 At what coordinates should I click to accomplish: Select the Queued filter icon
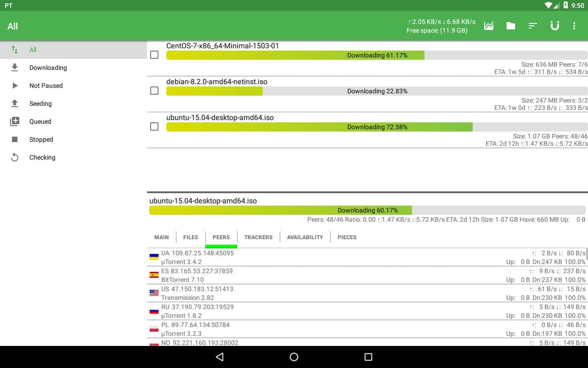[x=15, y=121]
